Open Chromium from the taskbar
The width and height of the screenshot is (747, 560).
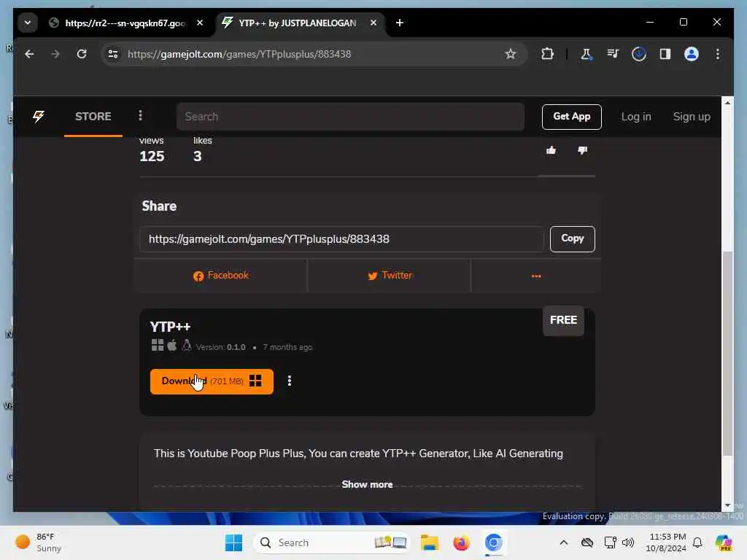click(x=494, y=542)
